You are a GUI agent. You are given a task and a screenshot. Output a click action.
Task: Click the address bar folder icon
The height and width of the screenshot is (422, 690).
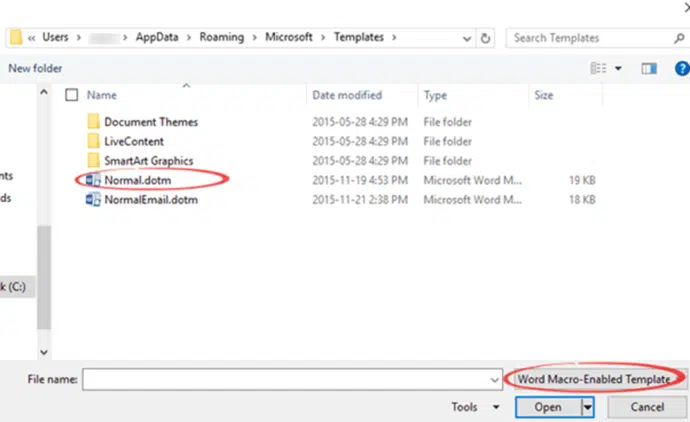point(16,37)
